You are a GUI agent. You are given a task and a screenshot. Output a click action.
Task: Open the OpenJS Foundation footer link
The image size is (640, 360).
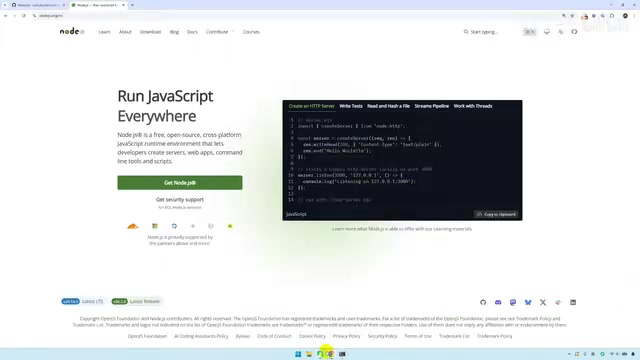click(x=147, y=336)
